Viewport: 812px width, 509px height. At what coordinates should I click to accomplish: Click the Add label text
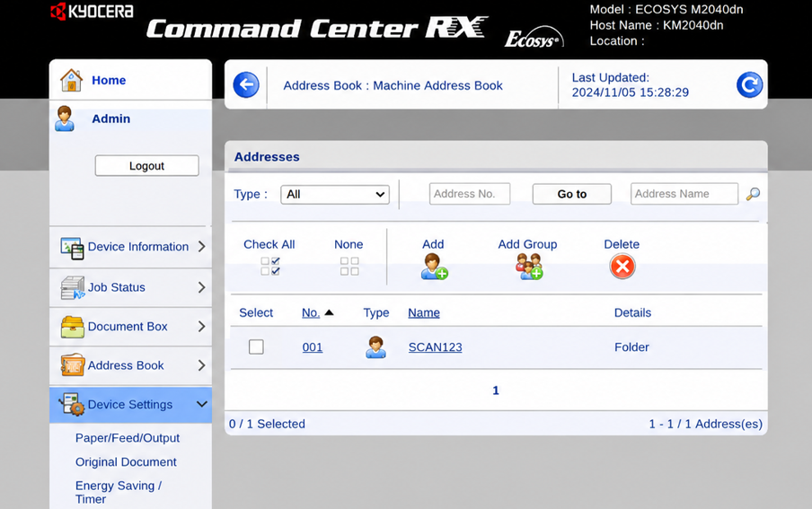click(x=433, y=244)
